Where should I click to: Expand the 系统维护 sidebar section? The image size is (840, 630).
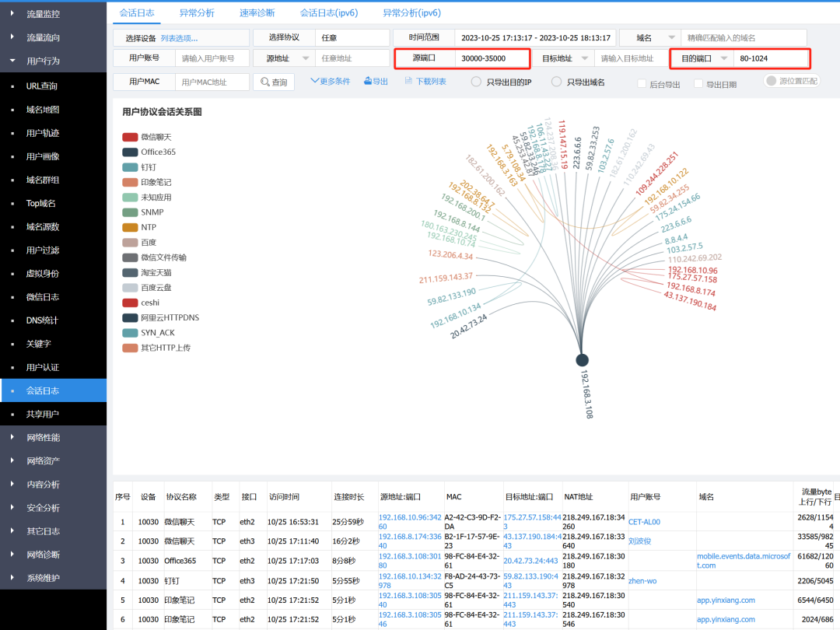53,578
